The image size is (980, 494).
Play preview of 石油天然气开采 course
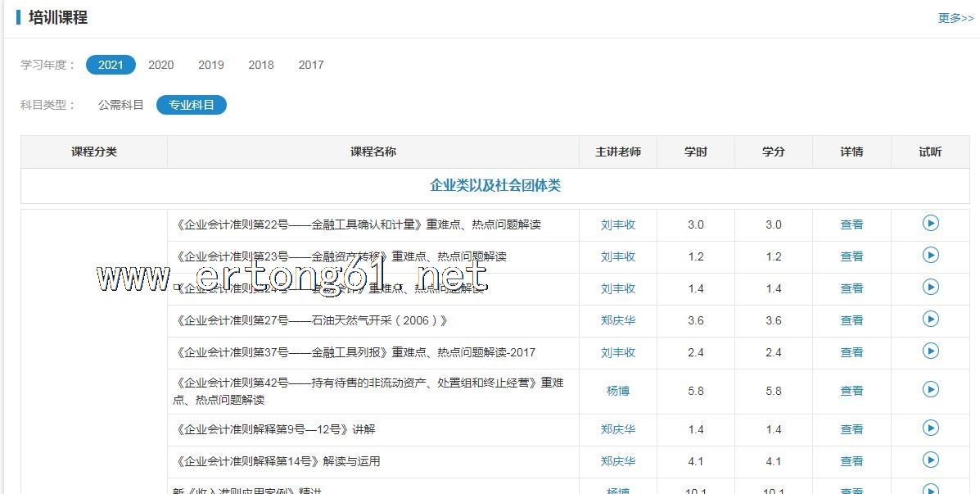point(930,319)
